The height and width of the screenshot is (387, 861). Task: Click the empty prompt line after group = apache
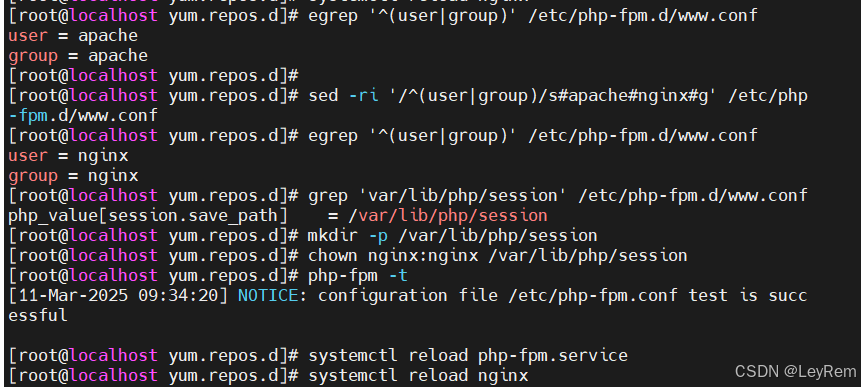pos(153,76)
